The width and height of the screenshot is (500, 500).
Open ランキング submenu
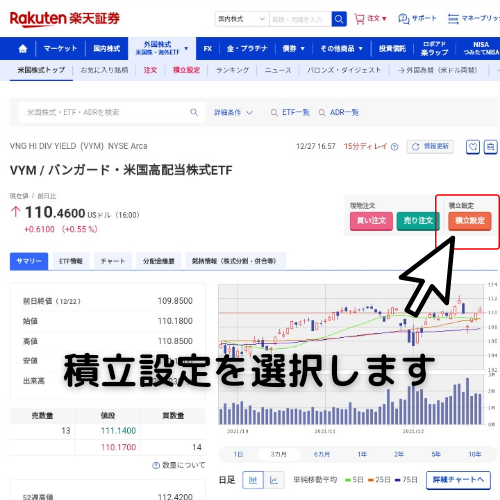pos(232,70)
